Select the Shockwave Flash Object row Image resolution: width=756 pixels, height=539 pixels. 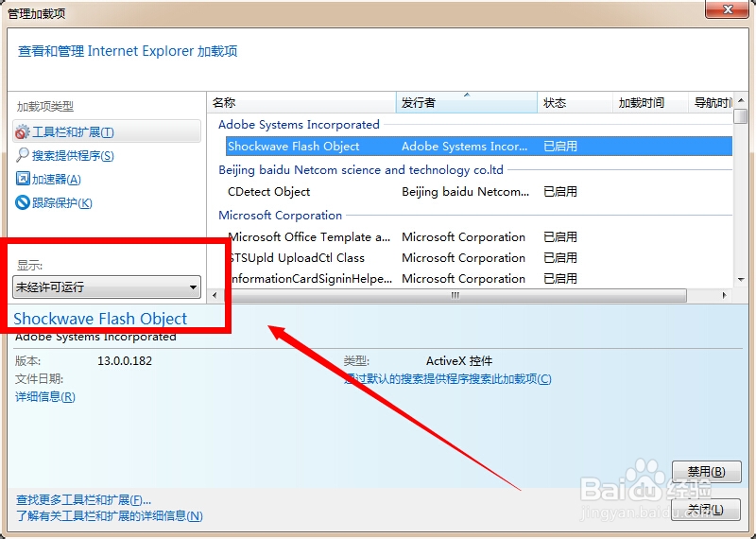pos(479,147)
